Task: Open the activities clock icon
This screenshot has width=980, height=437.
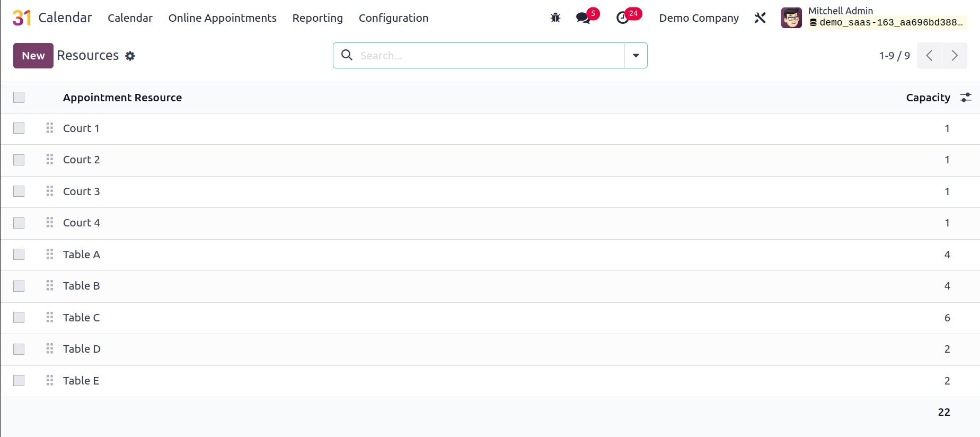Action: (x=623, y=18)
